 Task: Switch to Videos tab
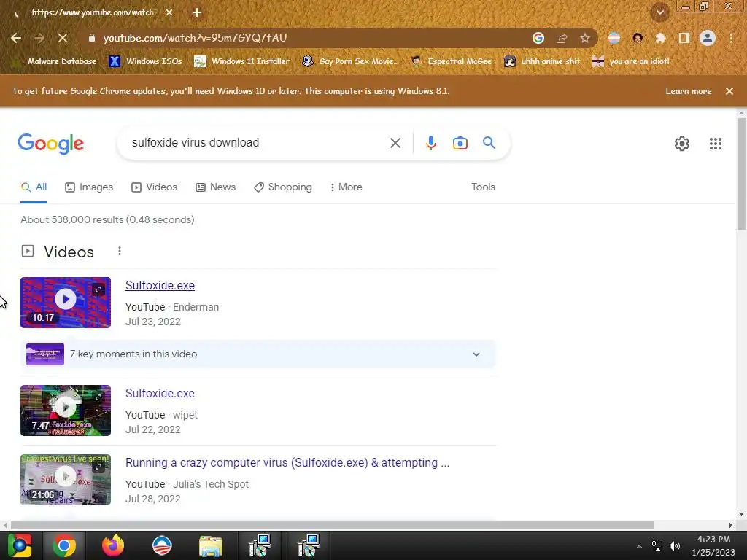(155, 187)
